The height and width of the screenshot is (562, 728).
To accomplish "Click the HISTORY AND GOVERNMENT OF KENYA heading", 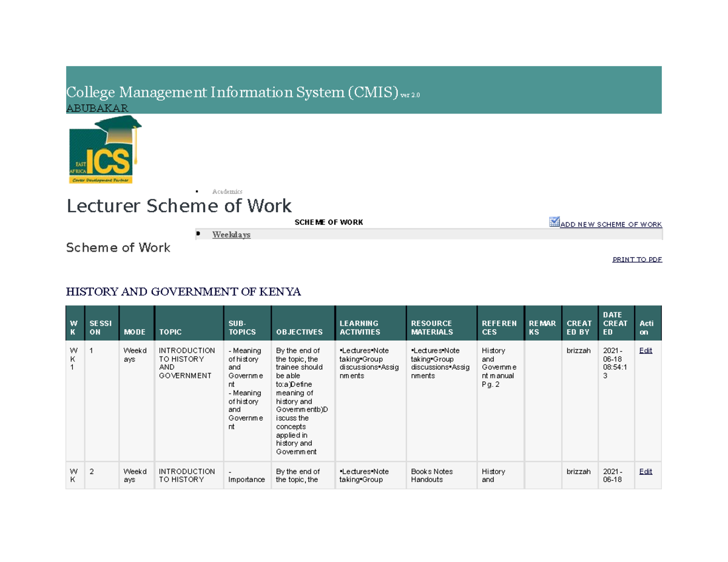I will tap(183, 292).
